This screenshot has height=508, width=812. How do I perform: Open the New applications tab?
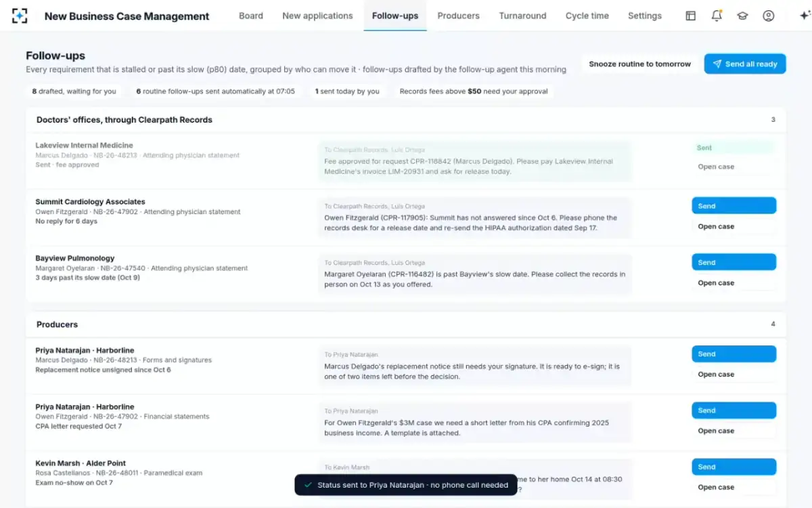tap(317, 16)
